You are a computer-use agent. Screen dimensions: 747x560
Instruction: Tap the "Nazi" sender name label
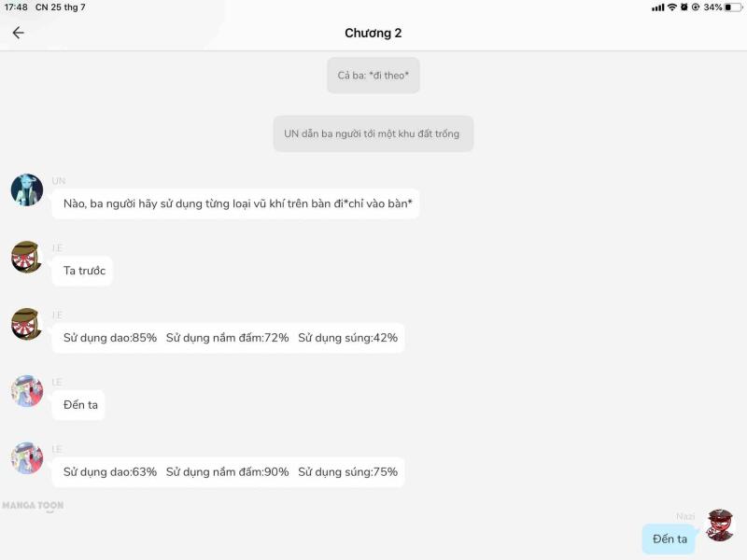[x=685, y=516]
